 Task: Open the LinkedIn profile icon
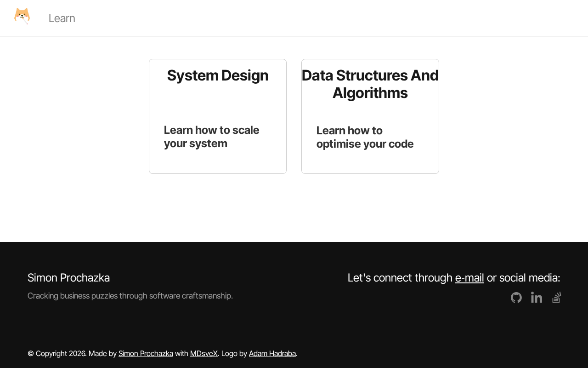[537, 298]
